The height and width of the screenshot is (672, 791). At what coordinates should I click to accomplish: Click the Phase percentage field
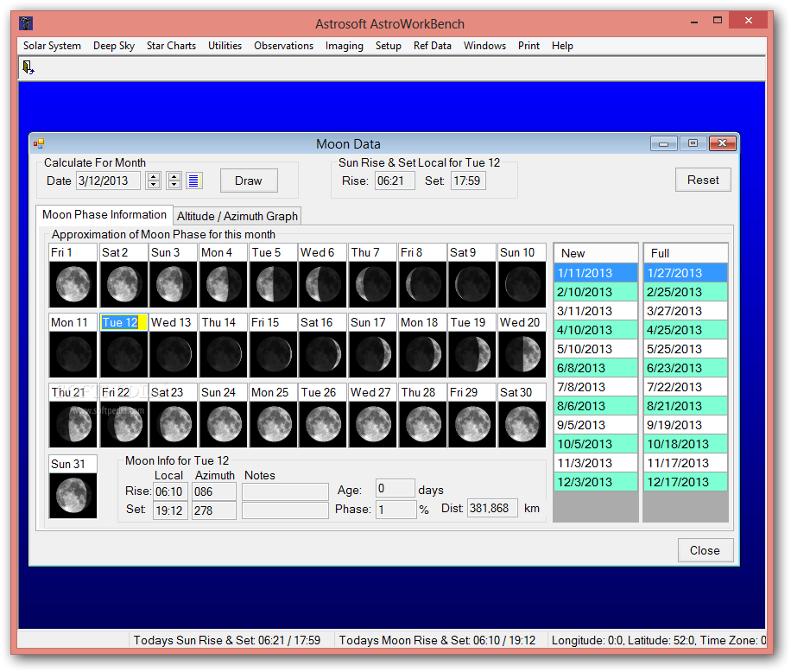[x=396, y=510]
